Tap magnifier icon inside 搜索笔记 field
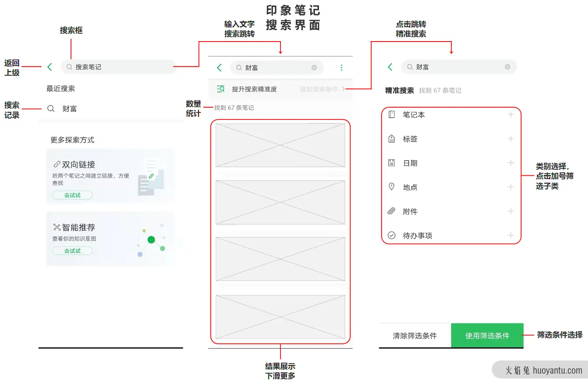The image size is (588, 385). (x=70, y=67)
